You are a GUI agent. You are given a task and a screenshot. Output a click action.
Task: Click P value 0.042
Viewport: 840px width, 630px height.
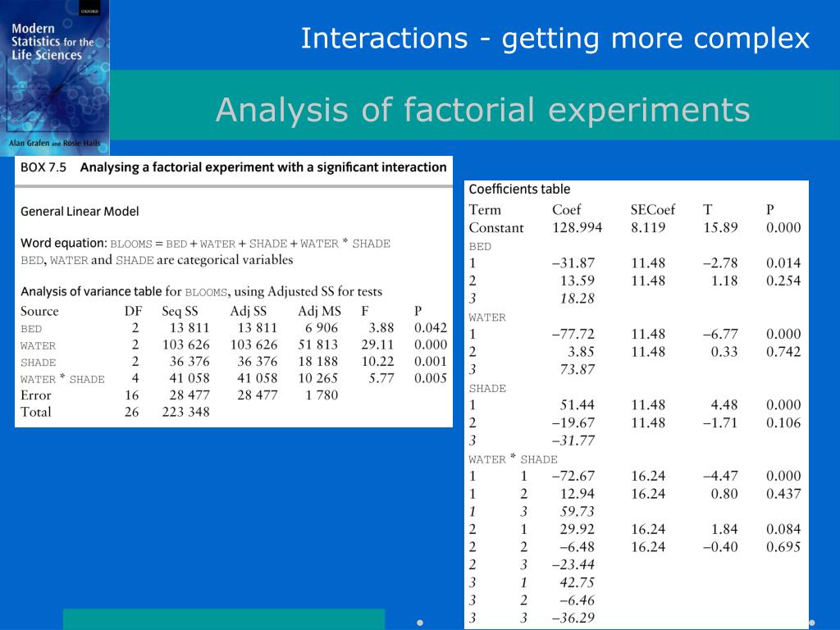click(430, 328)
